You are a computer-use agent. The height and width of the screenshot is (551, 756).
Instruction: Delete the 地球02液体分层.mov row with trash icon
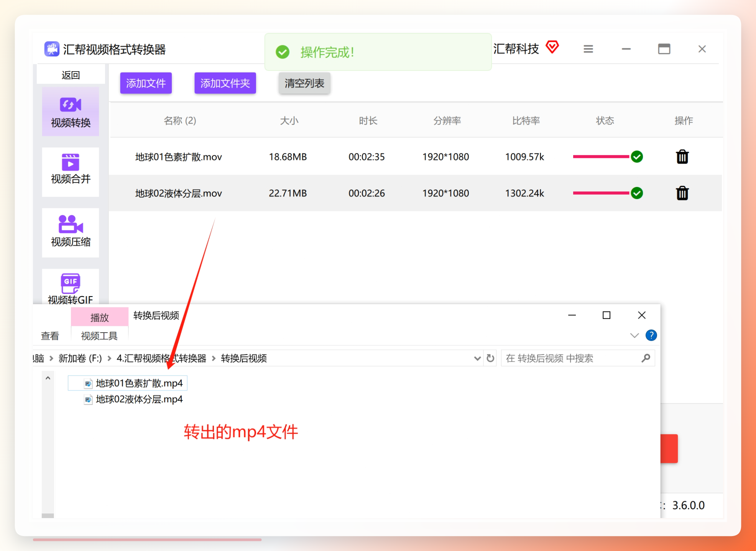point(682,193)
